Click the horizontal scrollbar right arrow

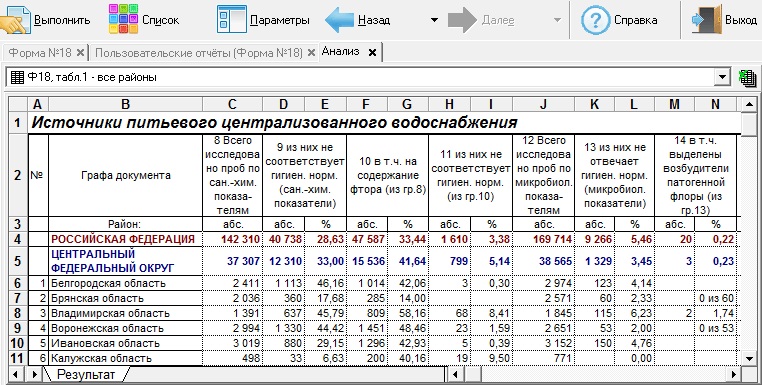pyautogui.click(x=733, y=375)
